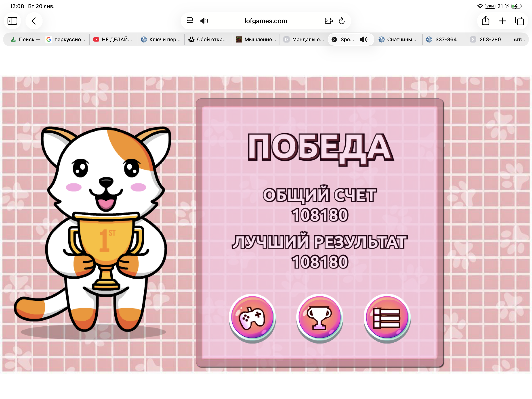Mute the speaker on the Spo... tab
The height and width of the screenshot is (399, 532).
[x=364, y=39]
